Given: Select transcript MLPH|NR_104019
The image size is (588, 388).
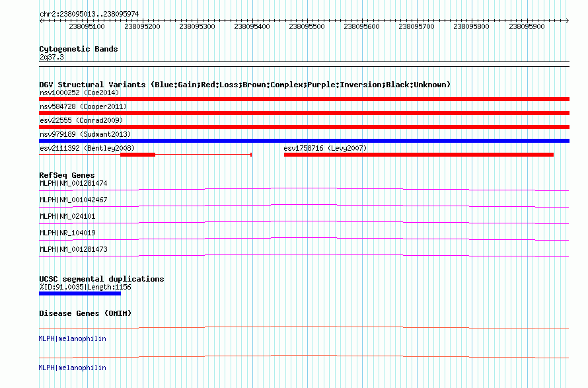Looking at the screenshot, I should click(67, 233).
